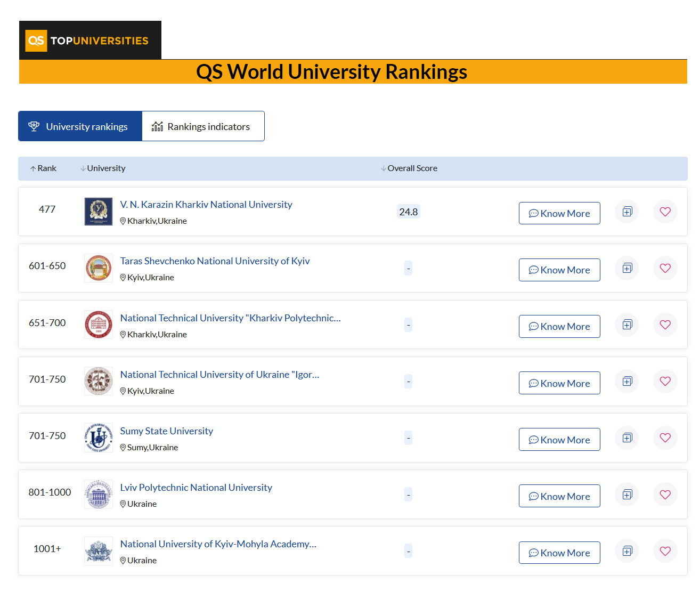
Task: Favorite Lviv Polytechnic with heart icon
Action: tap(665, 495)
